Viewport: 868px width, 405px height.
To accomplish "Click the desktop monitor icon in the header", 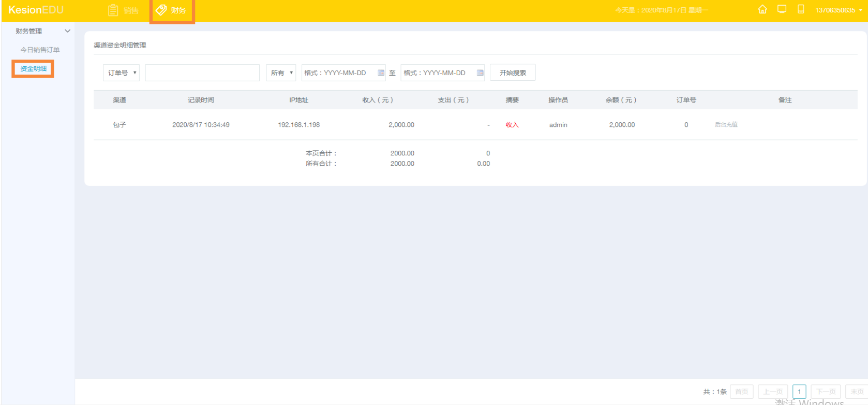I will coord(782,9).
